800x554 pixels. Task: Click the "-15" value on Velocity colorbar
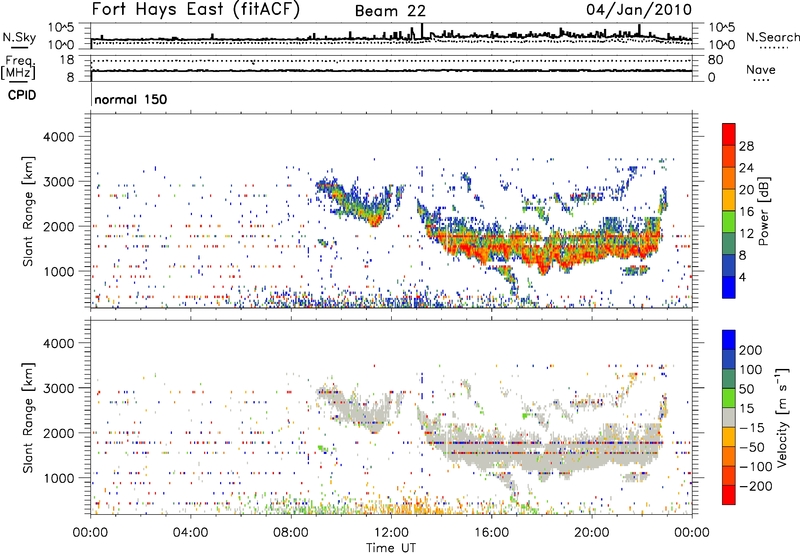(753, 428)
